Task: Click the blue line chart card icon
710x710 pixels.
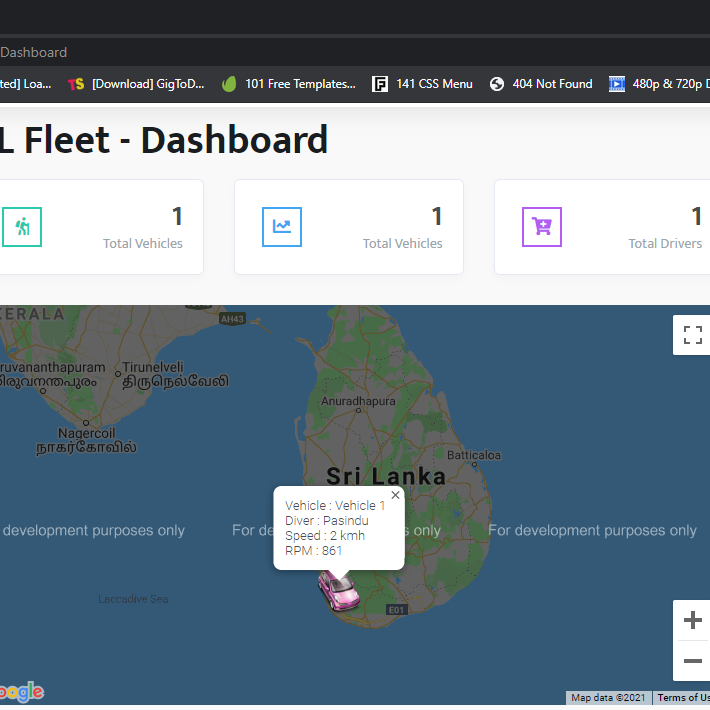Action: [281, 227]
